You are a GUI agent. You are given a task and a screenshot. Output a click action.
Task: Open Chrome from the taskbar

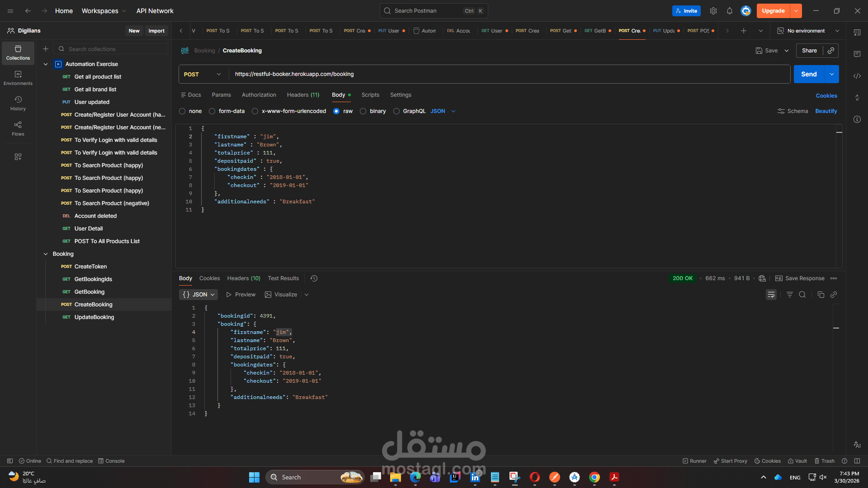point(594,477)
